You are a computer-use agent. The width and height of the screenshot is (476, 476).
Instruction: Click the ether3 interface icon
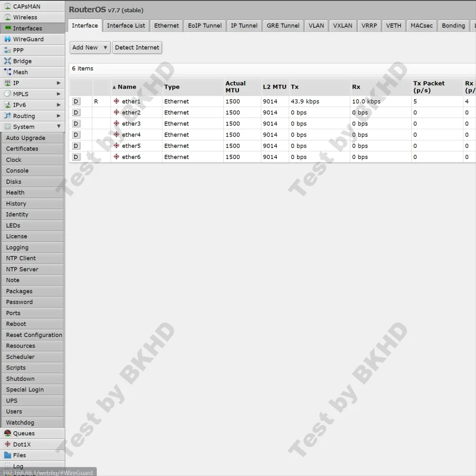click(116, 123)
